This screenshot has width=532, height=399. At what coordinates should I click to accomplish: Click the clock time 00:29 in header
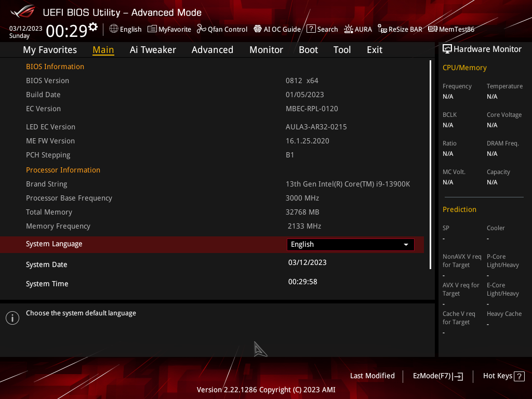pyautogui.click(x=67, y=31)
